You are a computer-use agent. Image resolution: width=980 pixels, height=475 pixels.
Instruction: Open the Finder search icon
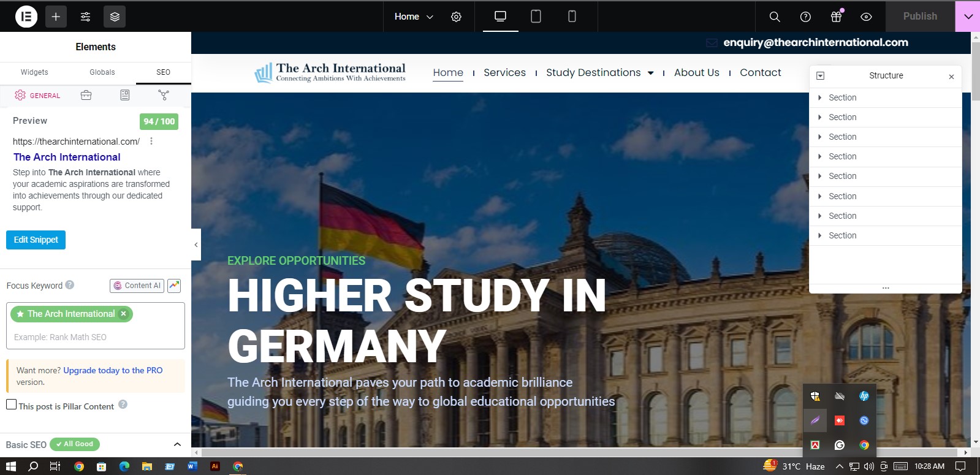click(775, 17)
